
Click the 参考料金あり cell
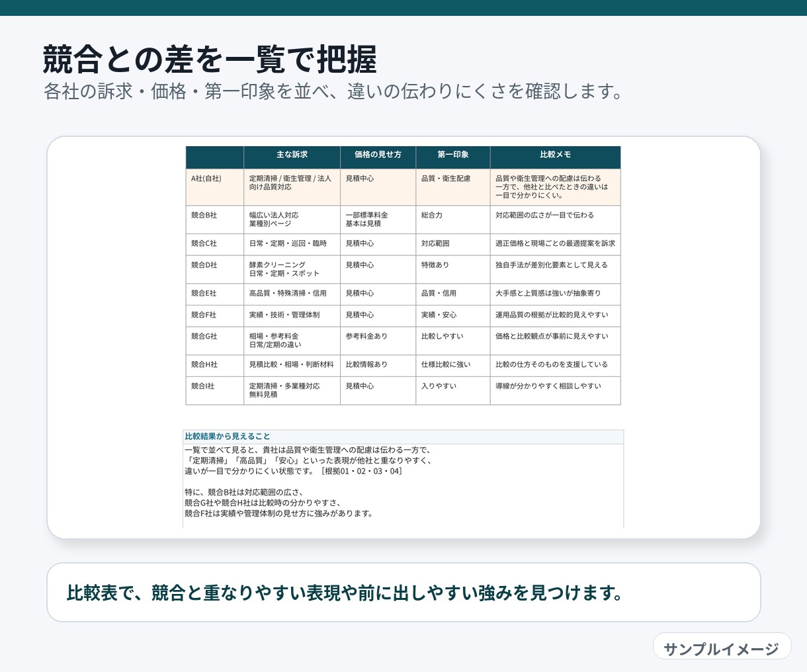click(378, 341)
